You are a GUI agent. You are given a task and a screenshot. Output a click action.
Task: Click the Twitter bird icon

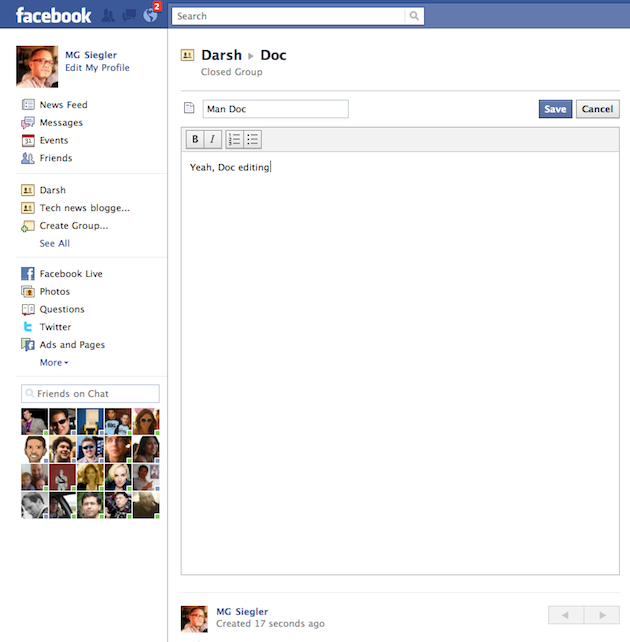pos(27,327)
